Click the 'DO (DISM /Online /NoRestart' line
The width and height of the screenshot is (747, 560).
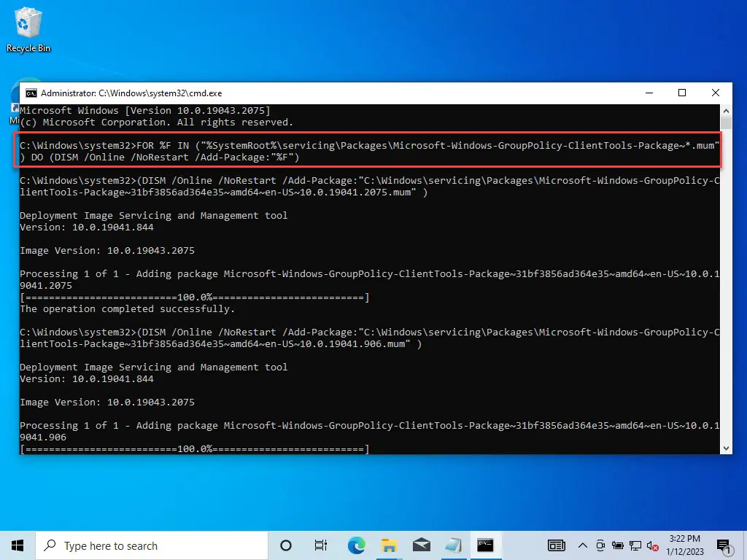(160, 157)
